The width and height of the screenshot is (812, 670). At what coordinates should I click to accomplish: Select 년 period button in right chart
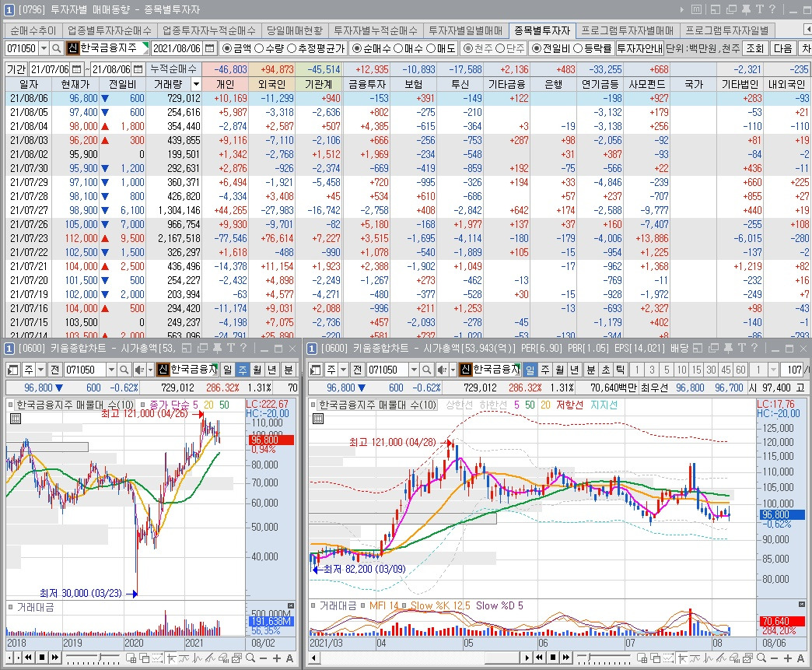[x=574, y=370]
